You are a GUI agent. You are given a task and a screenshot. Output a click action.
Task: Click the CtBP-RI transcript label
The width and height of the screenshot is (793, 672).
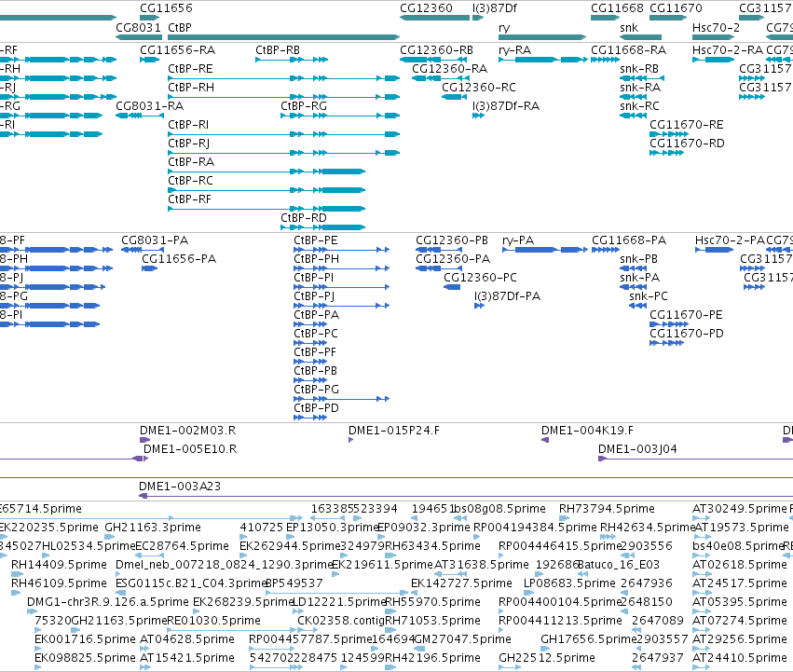[x=188, y=125]
